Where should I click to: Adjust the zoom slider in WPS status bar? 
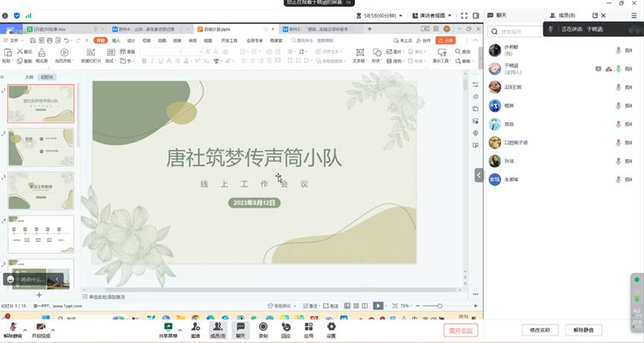point(440,306)
